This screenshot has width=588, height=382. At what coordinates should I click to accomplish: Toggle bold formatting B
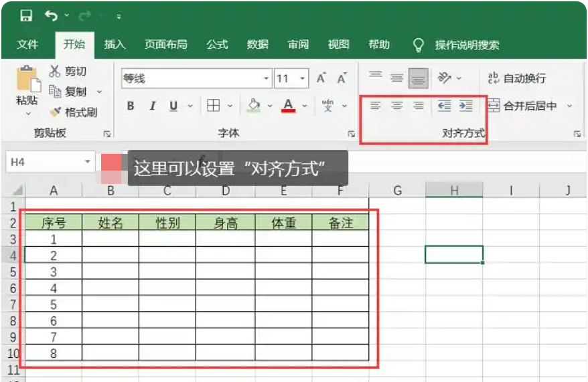131,106
